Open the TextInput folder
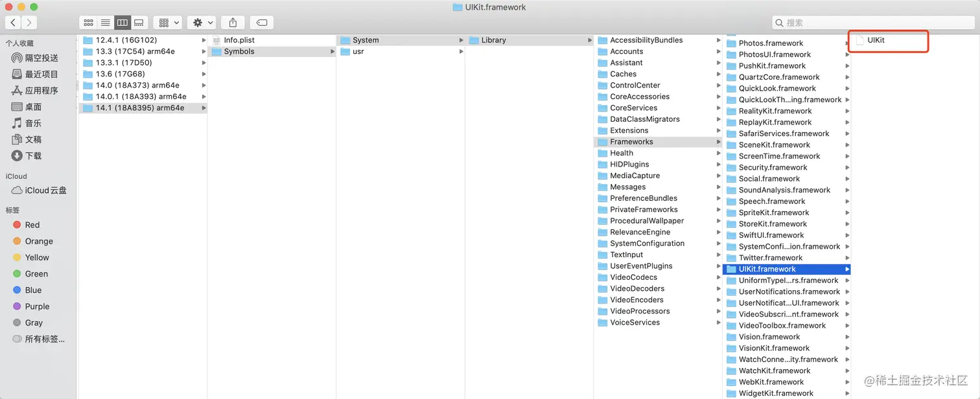The width and height of the screenshot is (980, 399). tap(658, 255)
